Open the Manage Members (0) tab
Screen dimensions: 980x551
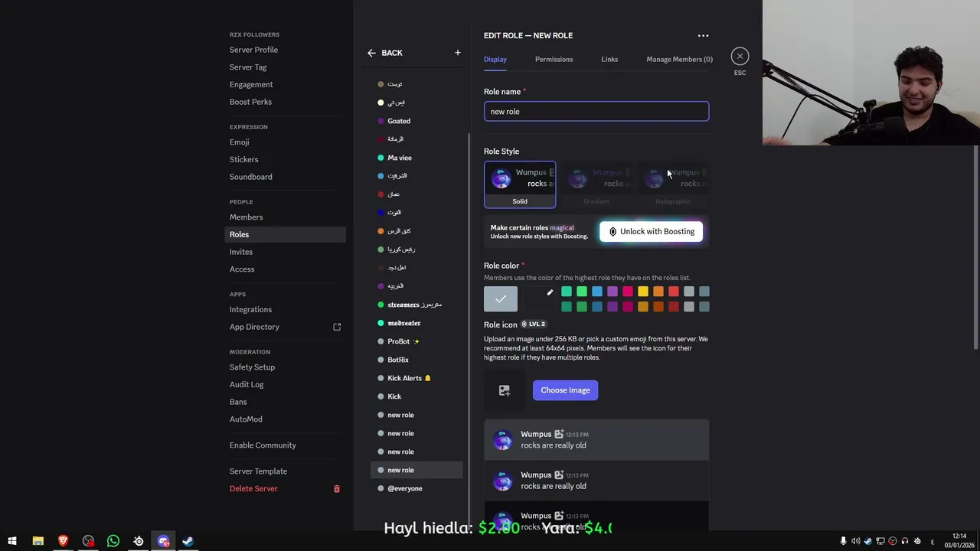[x=679, y=59]
